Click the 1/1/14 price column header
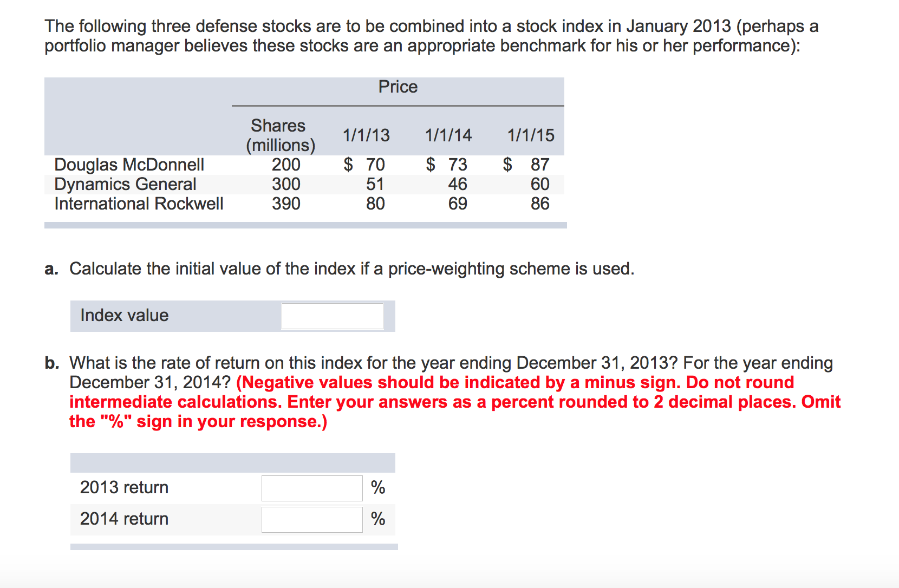Viewport: 899px width, 588px height. 448,135
